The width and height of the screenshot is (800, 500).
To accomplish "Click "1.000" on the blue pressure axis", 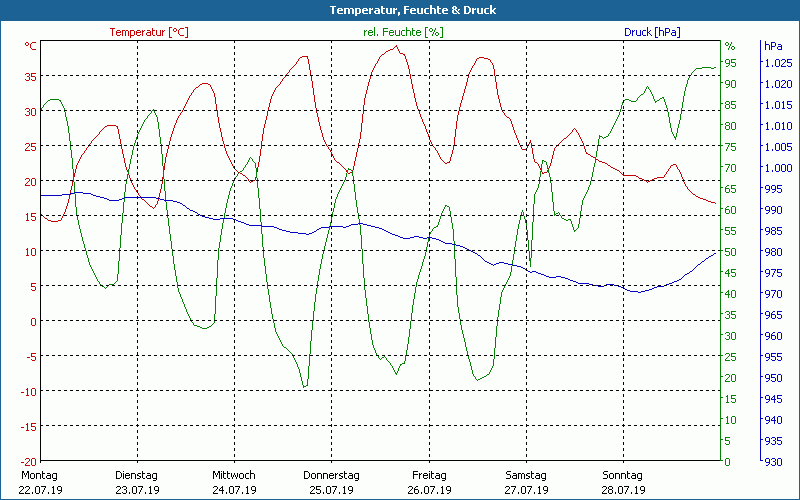I will pos(778,168).
